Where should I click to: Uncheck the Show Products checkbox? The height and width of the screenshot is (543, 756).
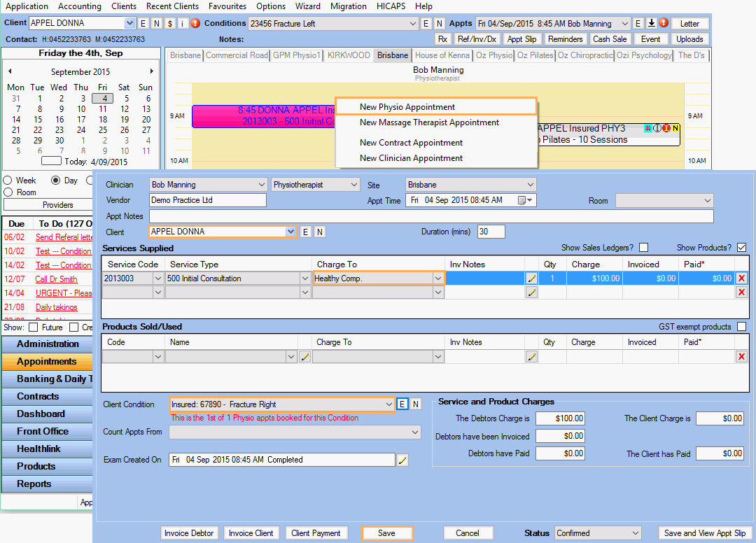pos(741,246)
